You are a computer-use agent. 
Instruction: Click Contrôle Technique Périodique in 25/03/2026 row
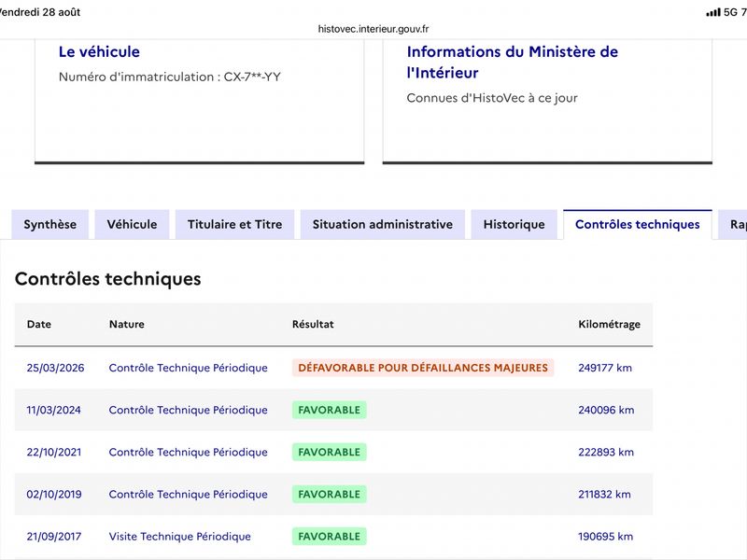[x=189, y=368]
